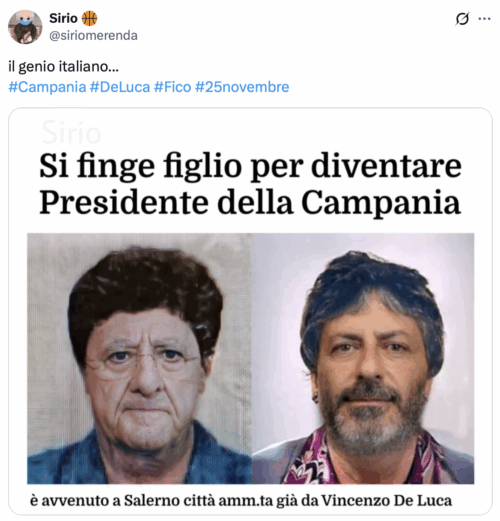Select the #Fico hashtag
This screenshot has width=500, height=521.
tap(172, 87)
